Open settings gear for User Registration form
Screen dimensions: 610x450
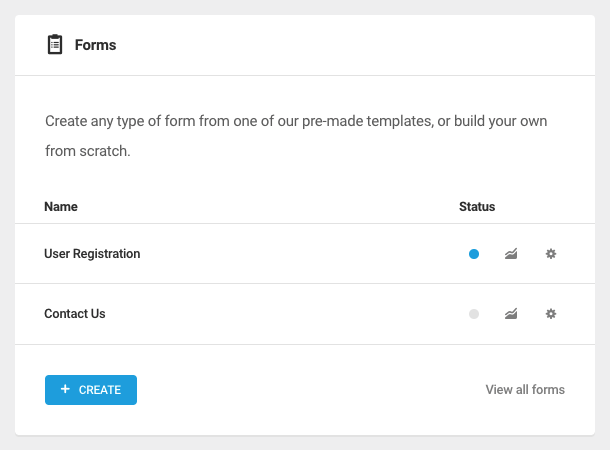click(550, 254)
